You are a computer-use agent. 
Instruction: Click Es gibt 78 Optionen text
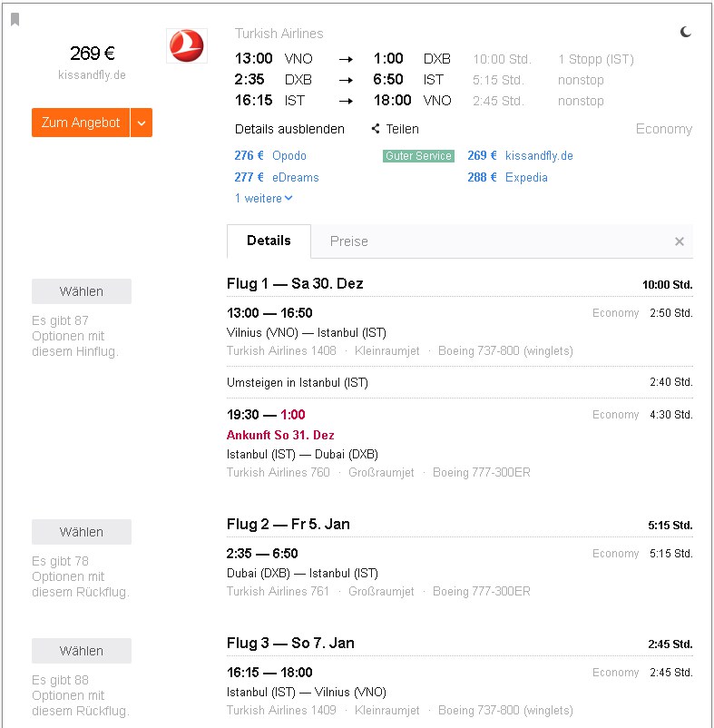tap(81, 576)
